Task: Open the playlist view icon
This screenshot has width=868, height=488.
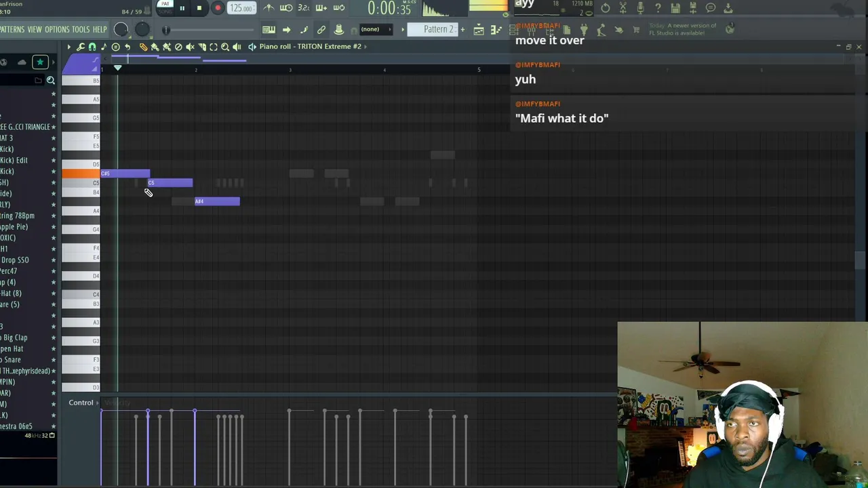Action: (479, 30)
